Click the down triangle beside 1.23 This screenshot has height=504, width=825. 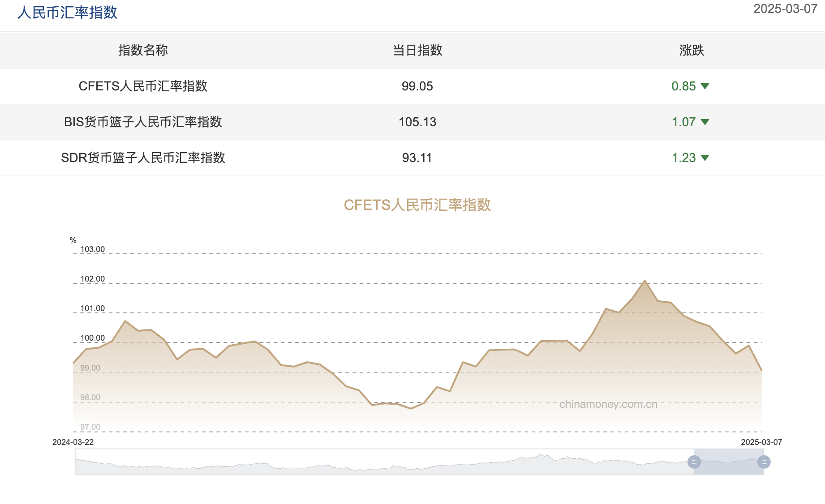[x=705, y=158]
